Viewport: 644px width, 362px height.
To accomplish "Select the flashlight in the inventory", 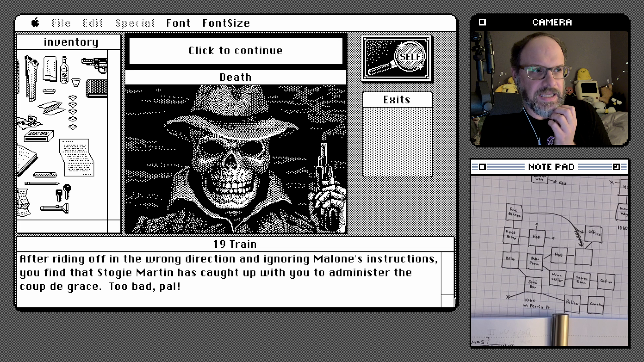I will [x=55, y=208].
